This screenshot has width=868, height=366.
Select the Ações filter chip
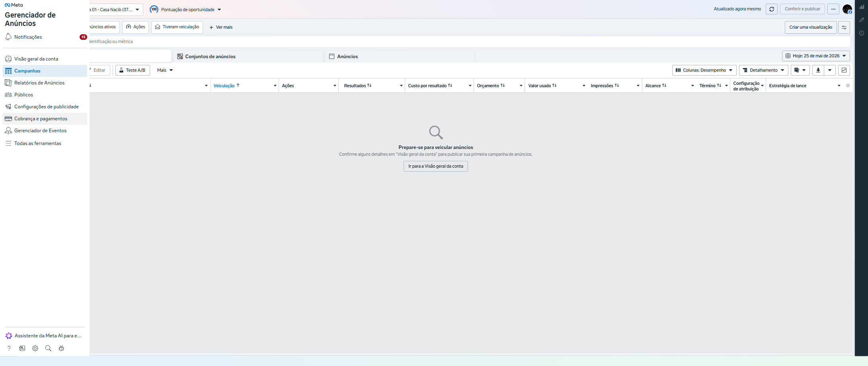pos(136,27)
